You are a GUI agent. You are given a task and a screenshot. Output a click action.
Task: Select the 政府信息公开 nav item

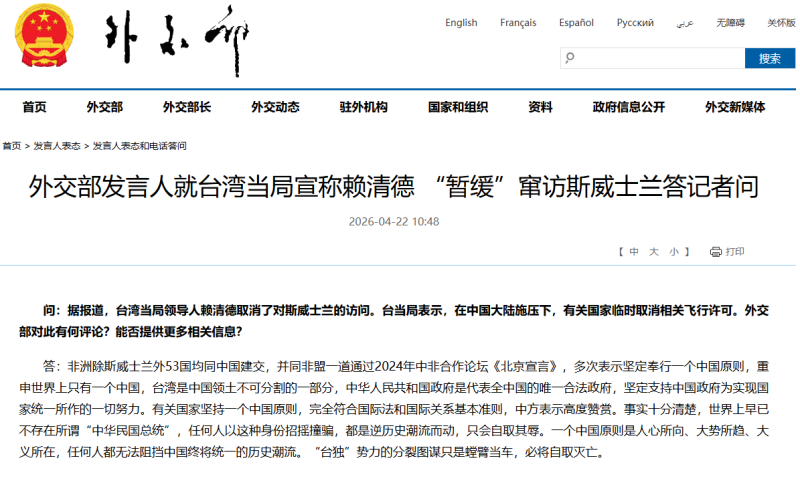click(628, 107)
